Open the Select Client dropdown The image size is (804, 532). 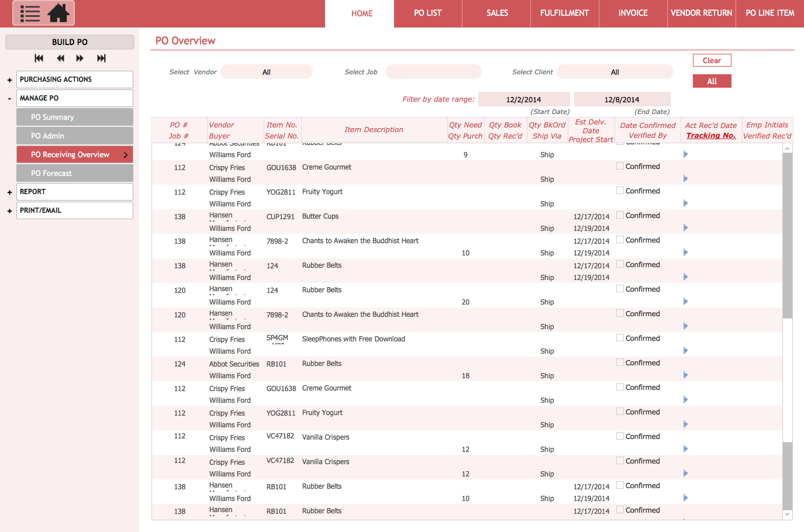point(615,72)
